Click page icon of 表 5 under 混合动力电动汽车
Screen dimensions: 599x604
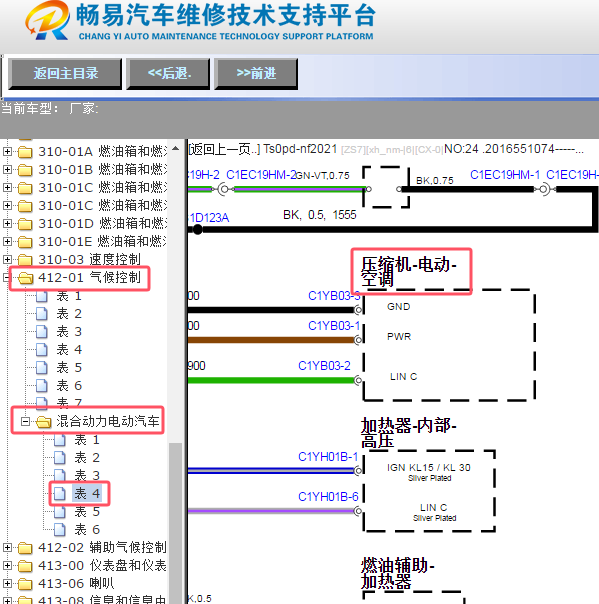[60, 512]
